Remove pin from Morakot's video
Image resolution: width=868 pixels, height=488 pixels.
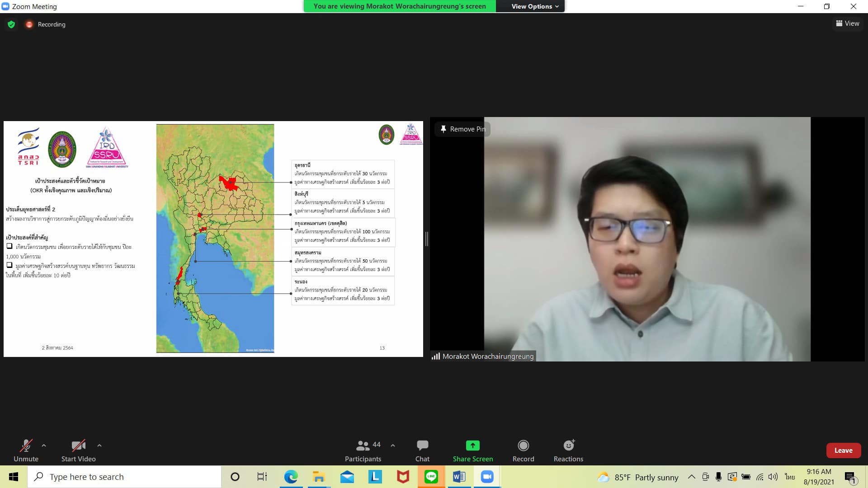462,129
